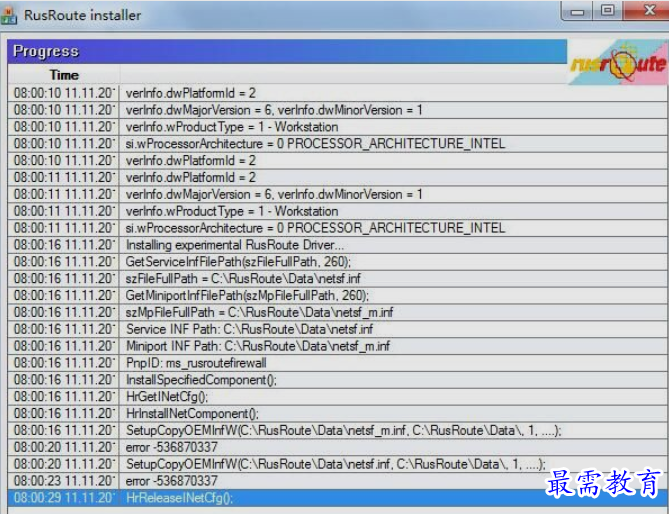
Task: Click the RusRoute logo image
Action: [x=618, y=62]
